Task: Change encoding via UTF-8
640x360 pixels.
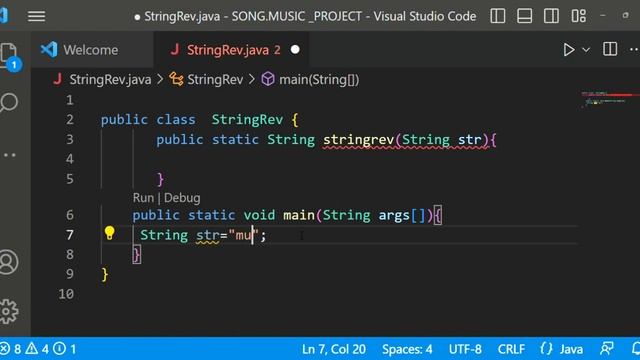Action: pos(465,349)
